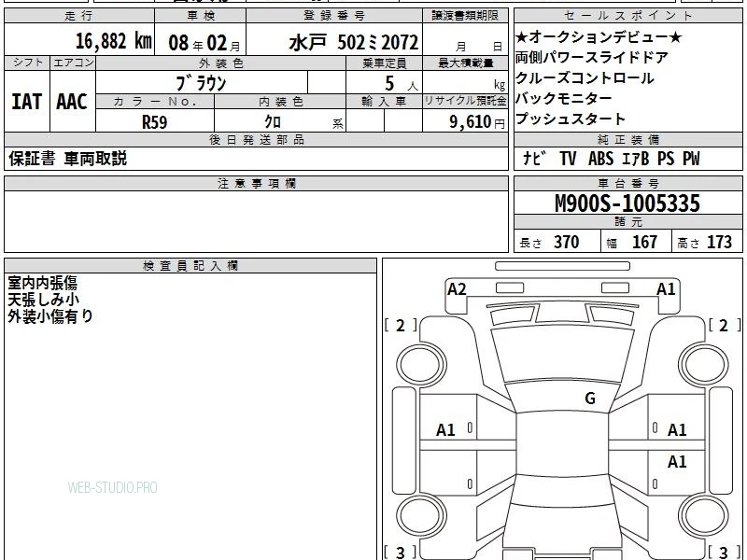Select 走行 column header

[x=79, y=16]
